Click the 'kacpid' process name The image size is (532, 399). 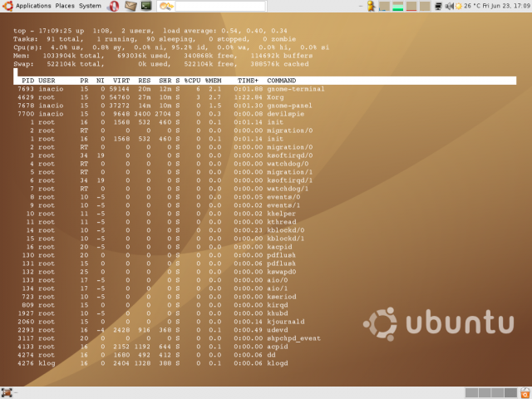(279, 247)
